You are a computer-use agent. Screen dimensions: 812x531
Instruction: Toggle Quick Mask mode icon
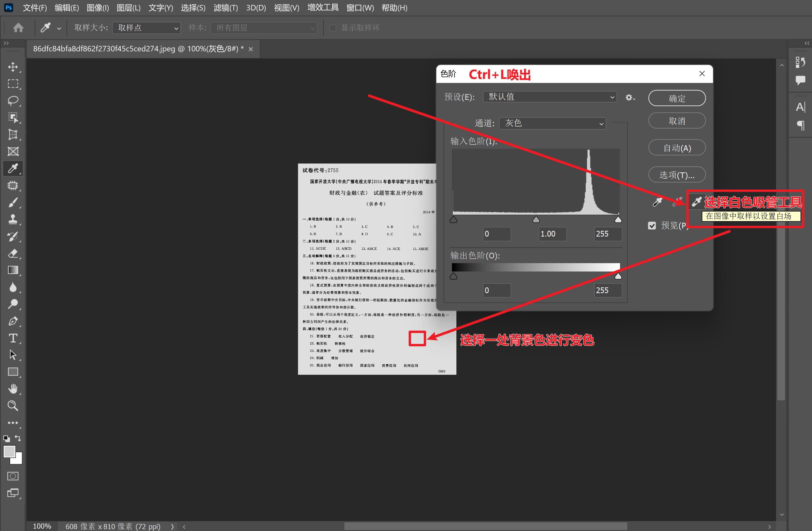[x=13, y=476]
